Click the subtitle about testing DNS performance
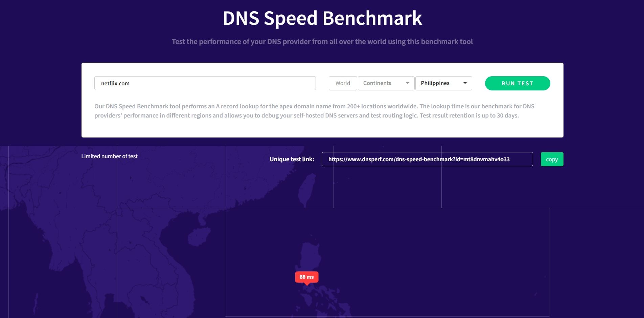This screenshot has height=318, width=644. pos(322,42)
